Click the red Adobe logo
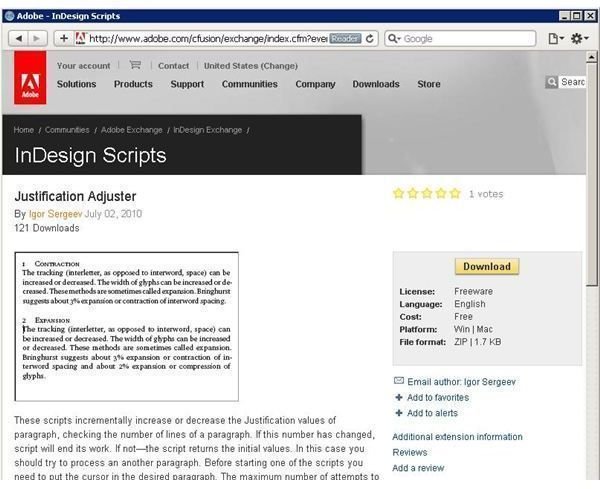 tap(30, 78)
